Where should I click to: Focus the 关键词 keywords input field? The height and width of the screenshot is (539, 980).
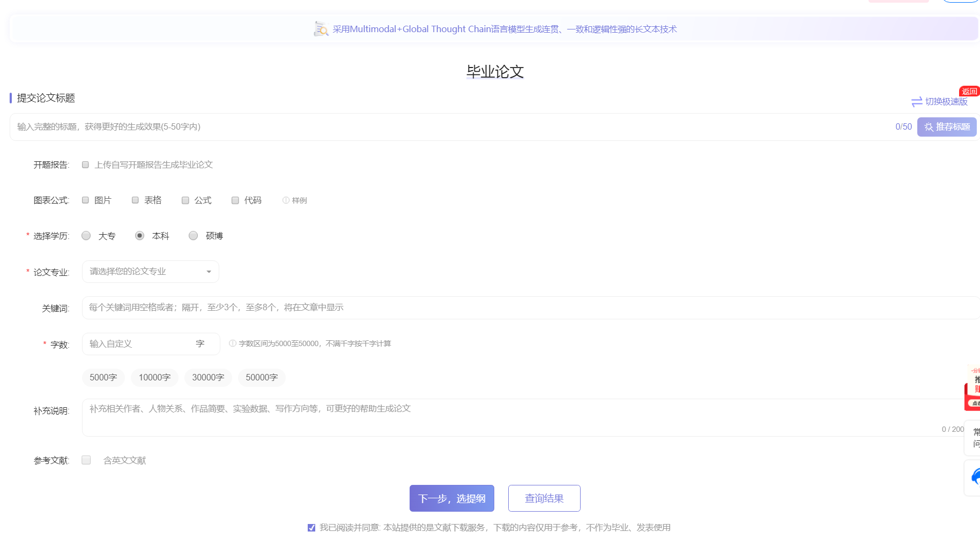(531, 308)
